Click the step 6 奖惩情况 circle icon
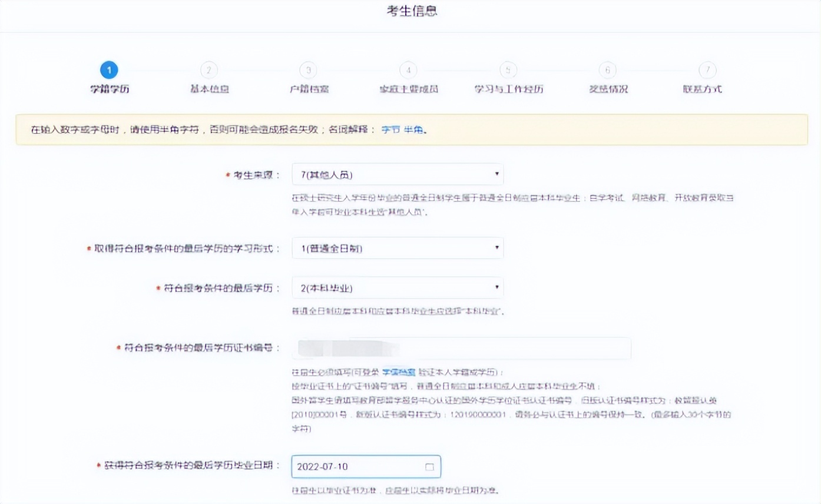 (608, 69)
